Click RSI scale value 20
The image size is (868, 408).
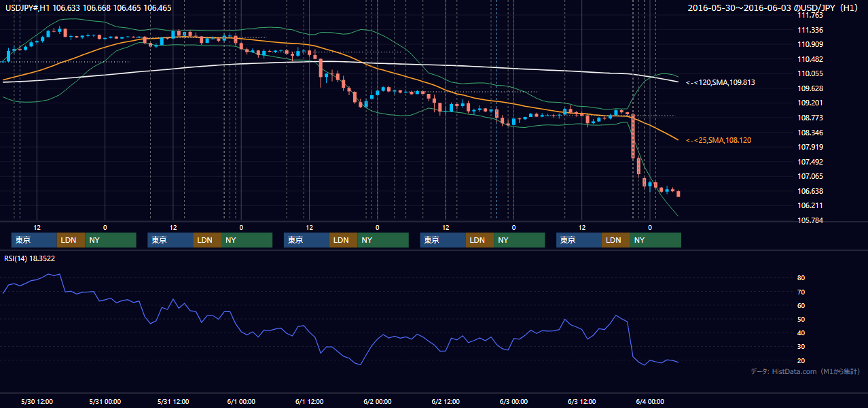[801, 360]
